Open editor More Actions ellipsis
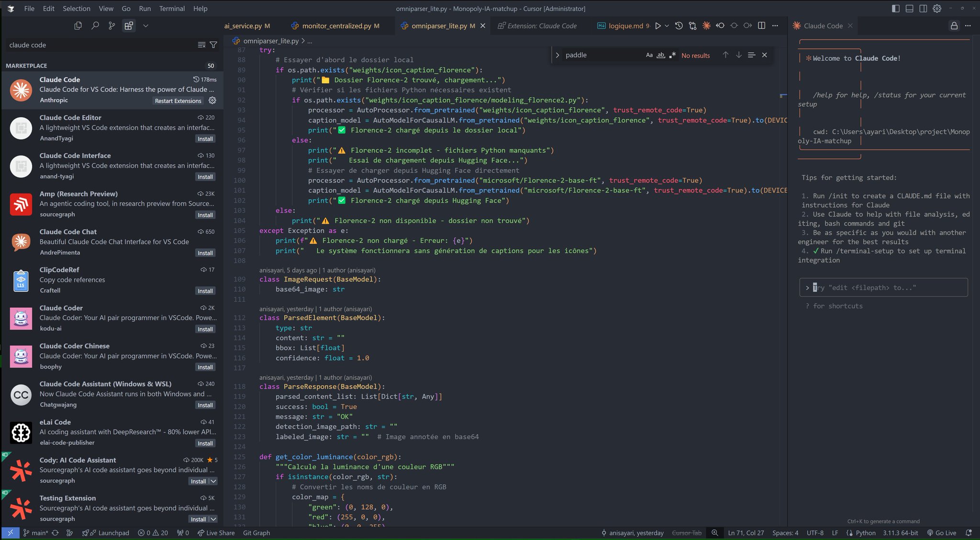The image size is (980, 540). click(775, 26)
